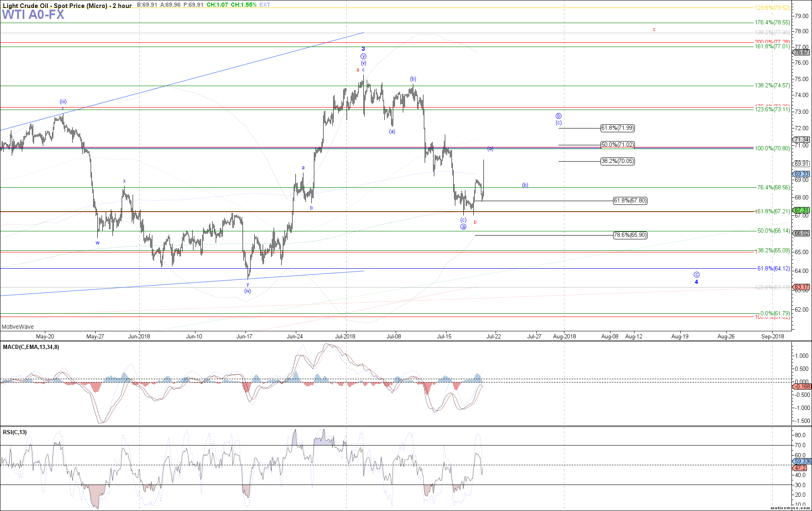812x511 pixels.
Task: Select the 'MotiveWave' label at the chart bottom-left
Action: [18, 327]
